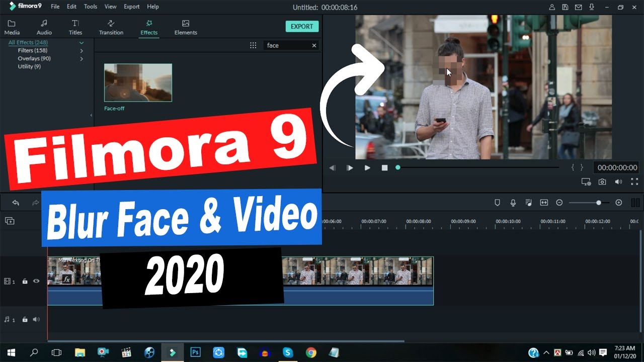
Task: Switch to the Audio tab
Action: pyautogui.click(x=44, y=28)
